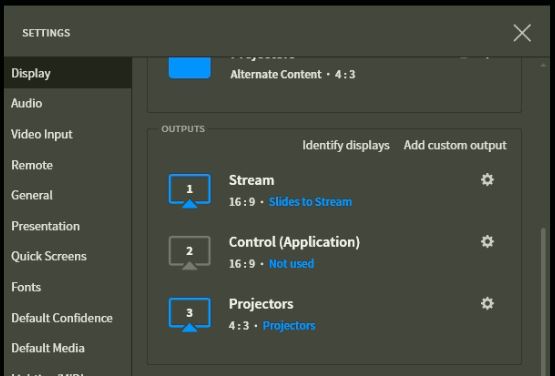
Task: Close the Settings dialog
Action: (x=522, y=33)
